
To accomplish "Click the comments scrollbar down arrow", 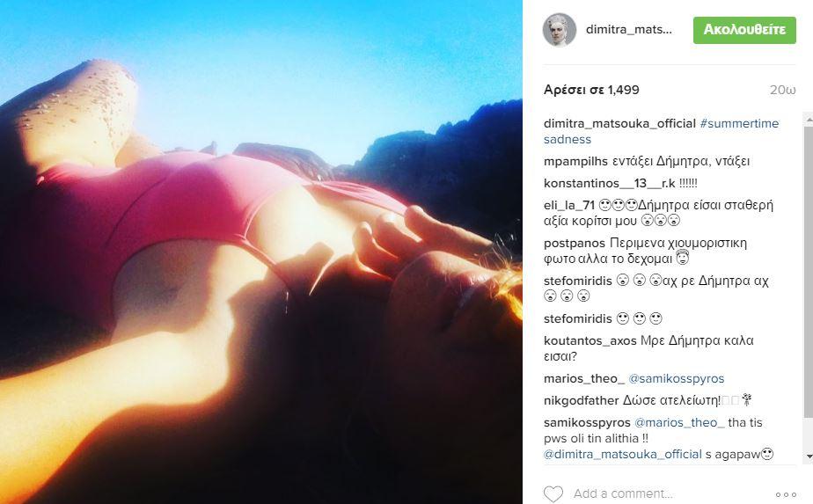I will (809, 457).
